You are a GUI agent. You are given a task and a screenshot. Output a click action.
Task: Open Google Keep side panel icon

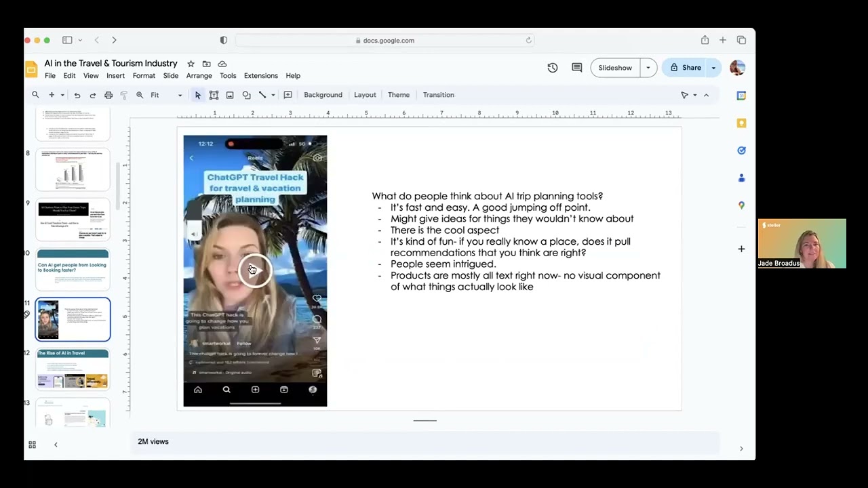tap(741, 123)
